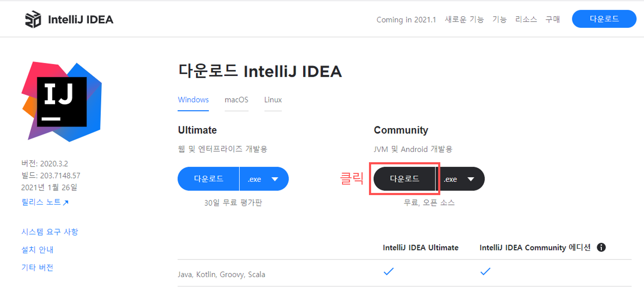
Task: Open the 기능 navigation item
Action: 499,20
